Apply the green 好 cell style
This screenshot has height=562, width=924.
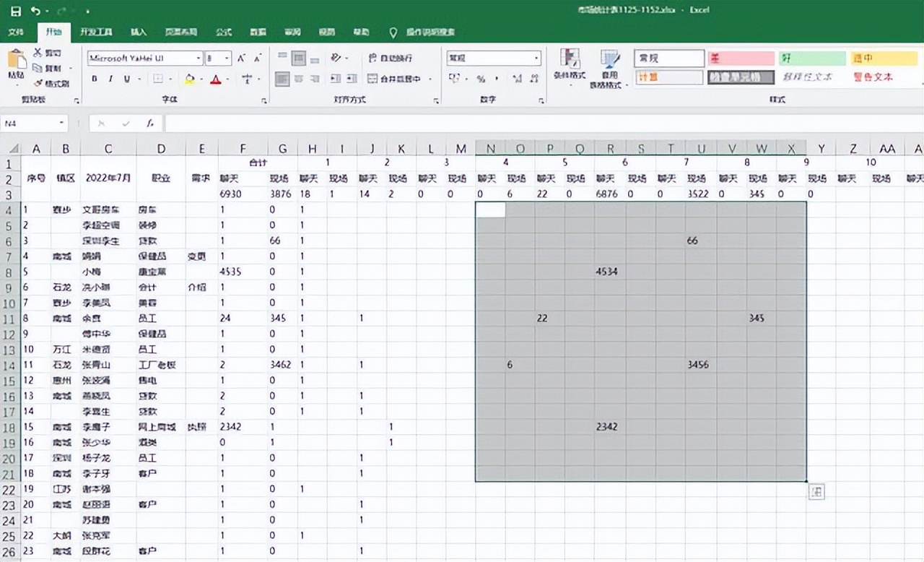[x=812, y=59]
